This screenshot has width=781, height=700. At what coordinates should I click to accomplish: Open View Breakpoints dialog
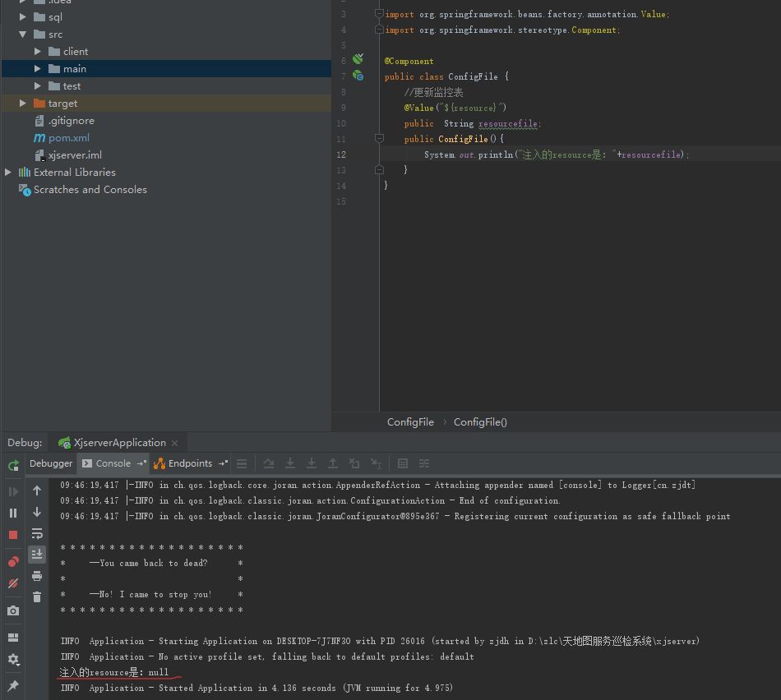tap(13, 562)
